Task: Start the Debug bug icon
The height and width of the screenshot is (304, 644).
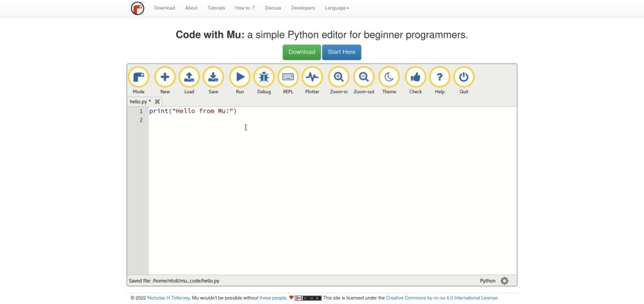Action: click(264, 77)
